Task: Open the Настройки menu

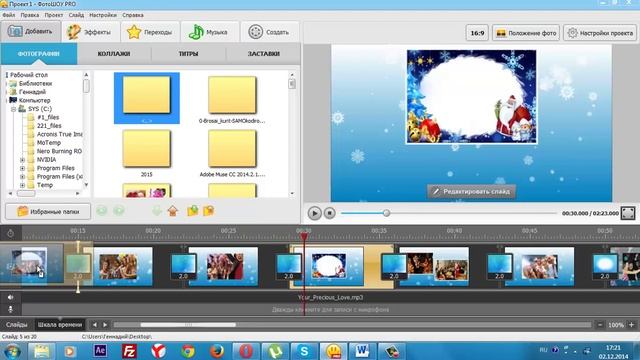Action: coord(103,15)
